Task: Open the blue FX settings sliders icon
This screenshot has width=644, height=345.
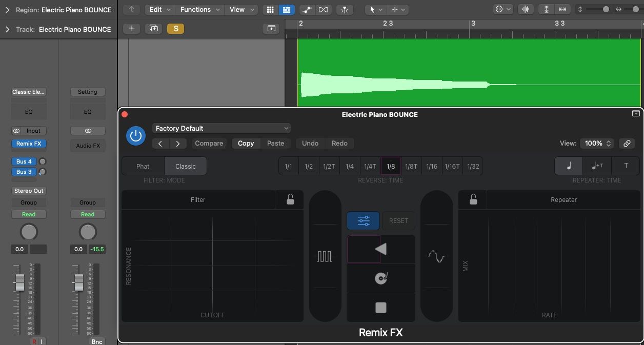Action: pos(363,220)
